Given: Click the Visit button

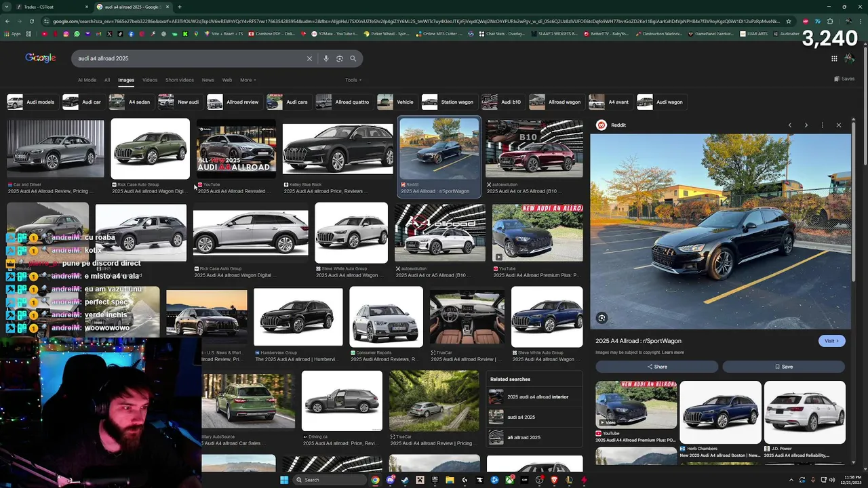Looking at the screenshot, I should 831,341.
